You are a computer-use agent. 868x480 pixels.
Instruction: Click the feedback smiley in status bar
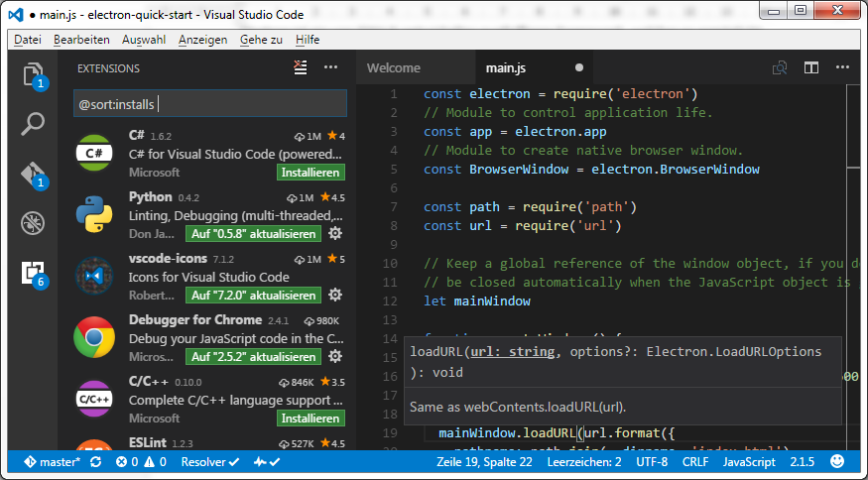[838, 461]
